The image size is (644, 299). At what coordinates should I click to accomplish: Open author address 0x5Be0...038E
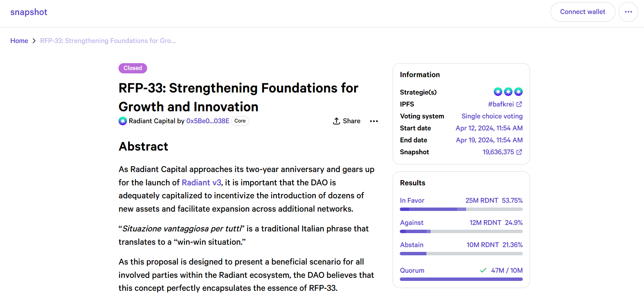point(208,121)
